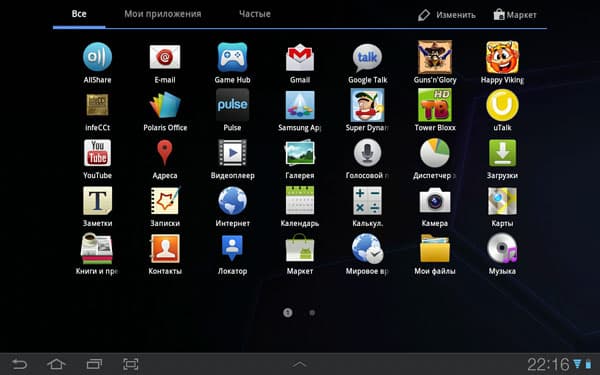Tap the Wi-Fi status icon
Viewport: 600px width, 375px height.
pos(577,364)
